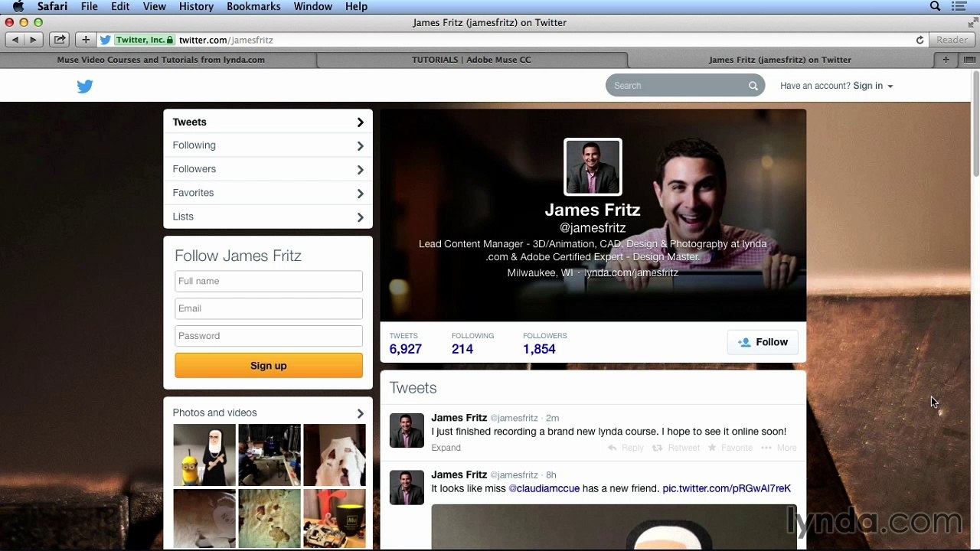Expand the latest tweet

(x=446, y=448)
